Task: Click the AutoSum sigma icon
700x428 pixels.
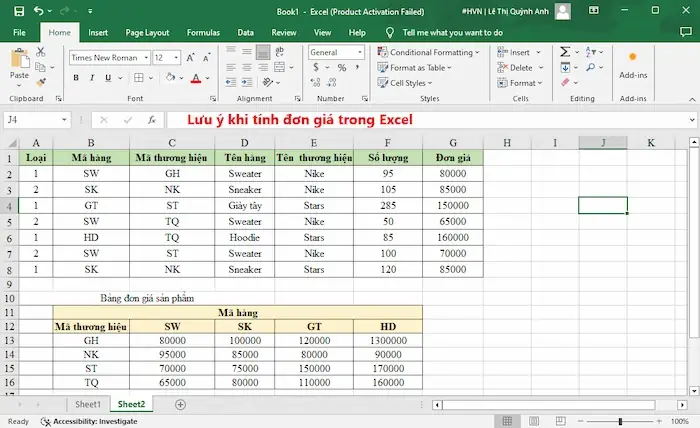Action: pyautogui.click(x=565, y=52)
